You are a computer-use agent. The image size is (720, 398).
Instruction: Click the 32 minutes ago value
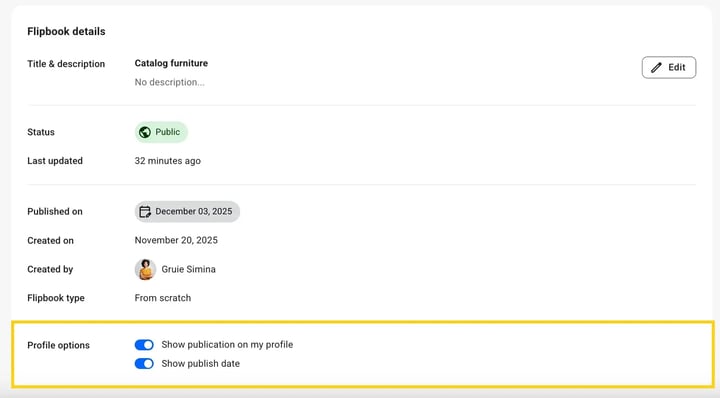click(168, 161)
